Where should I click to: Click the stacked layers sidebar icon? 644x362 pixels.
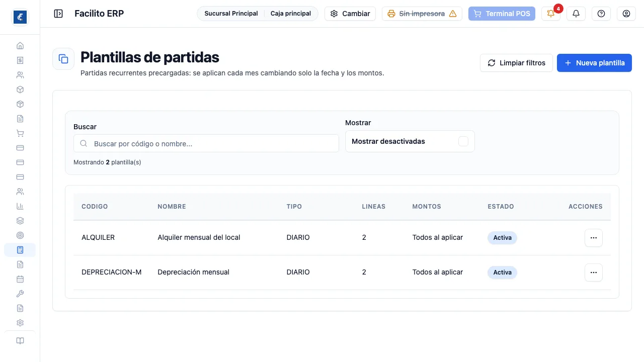coord(20,221)
